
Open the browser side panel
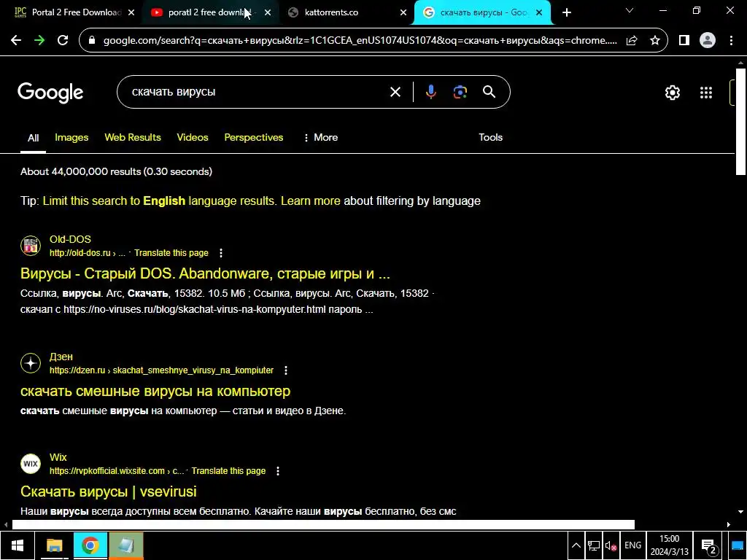point(684,41)
